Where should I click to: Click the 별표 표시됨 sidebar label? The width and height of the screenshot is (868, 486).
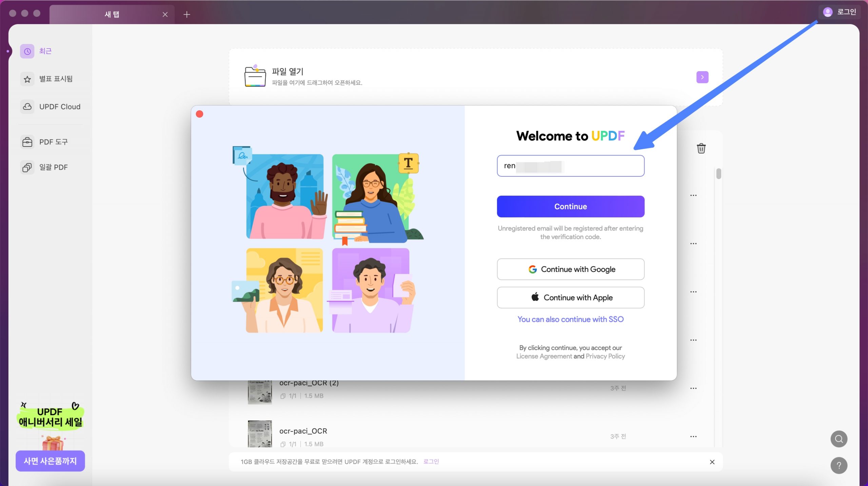coord(56,79)
